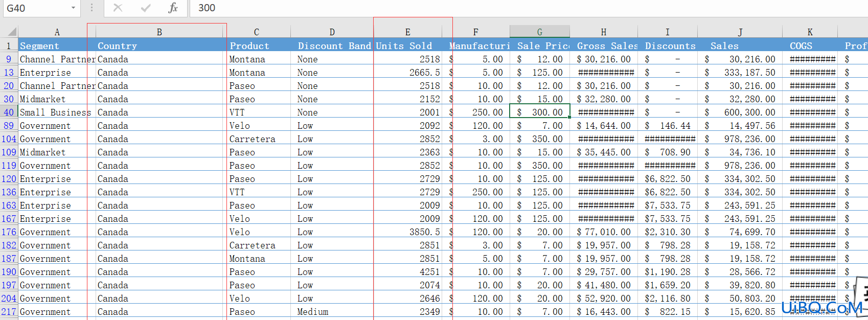Select column F header
Viewport: 868px width, 320px height.
[476, 32]
